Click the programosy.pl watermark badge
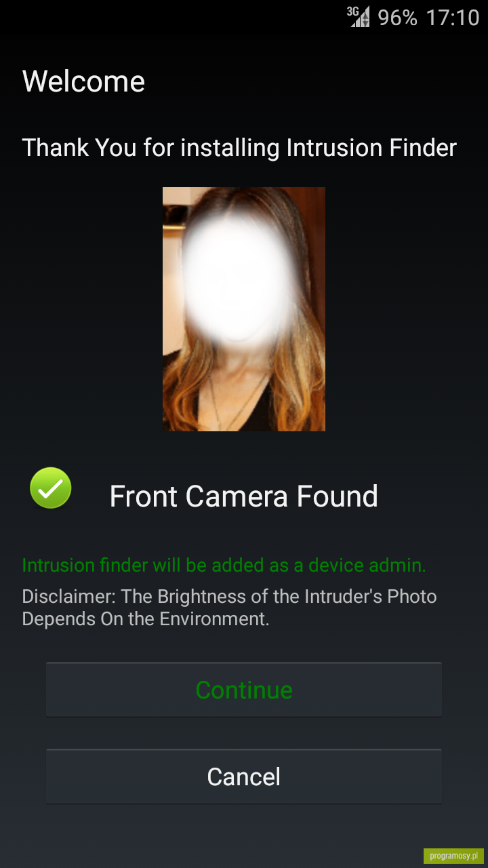488x868 pixels. pyautogui.click(x=453, y=856)
